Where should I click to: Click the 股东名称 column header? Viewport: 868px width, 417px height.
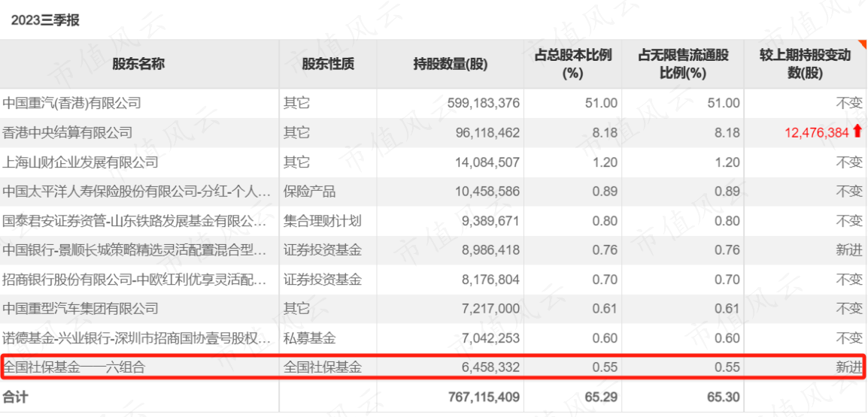[139, 64]
